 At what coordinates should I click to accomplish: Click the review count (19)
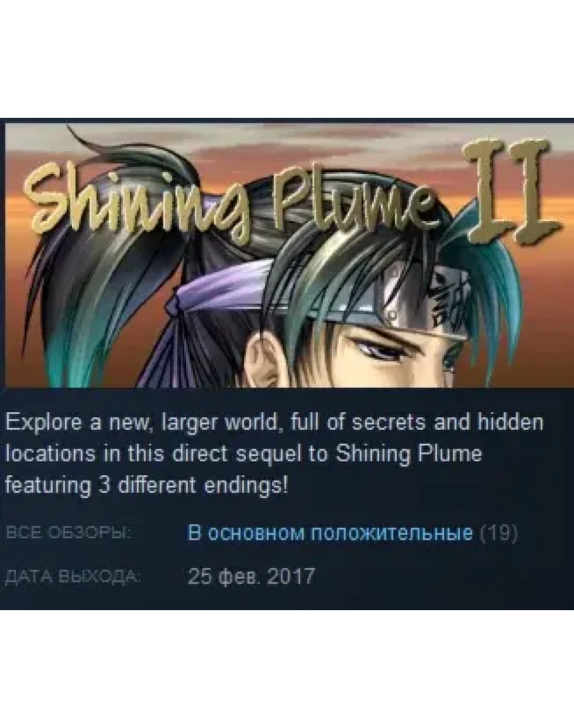tap(499, 533)
